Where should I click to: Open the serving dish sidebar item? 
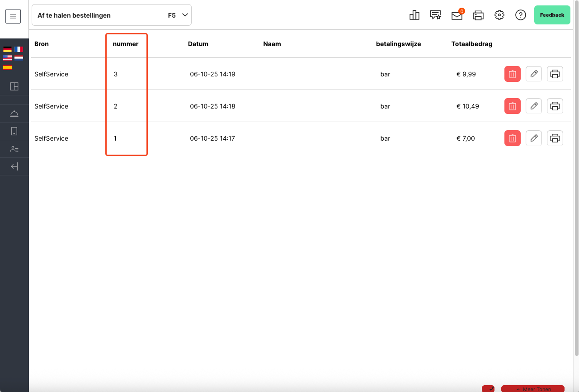[14, 113]
